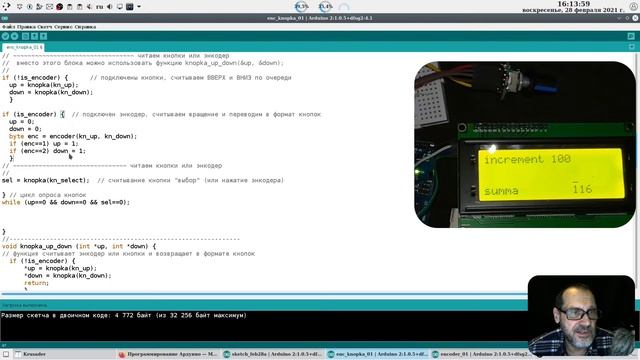Click the mail envelope tray icon
Viewport: 640px width, 360px height.
49,7
